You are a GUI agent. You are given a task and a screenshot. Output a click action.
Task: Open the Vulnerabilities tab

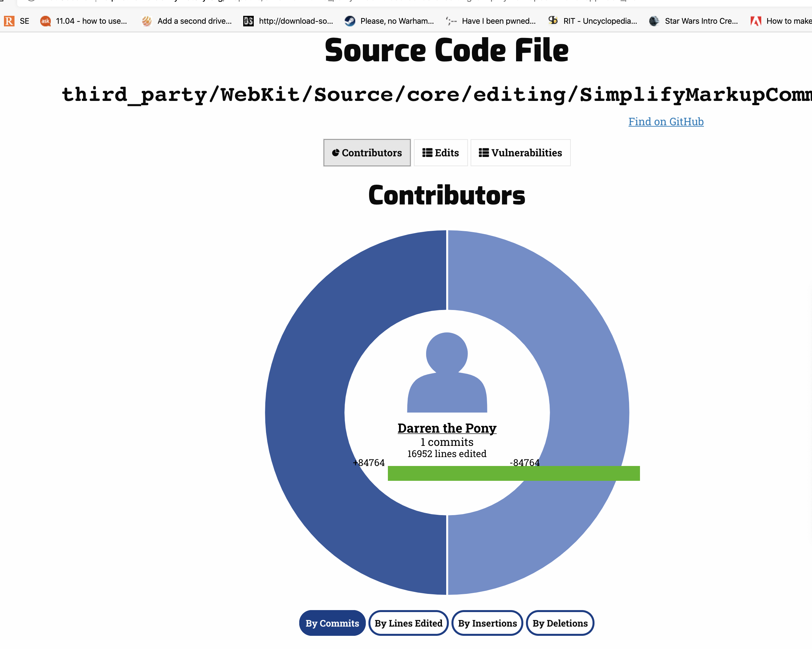(x=520, y=153)
